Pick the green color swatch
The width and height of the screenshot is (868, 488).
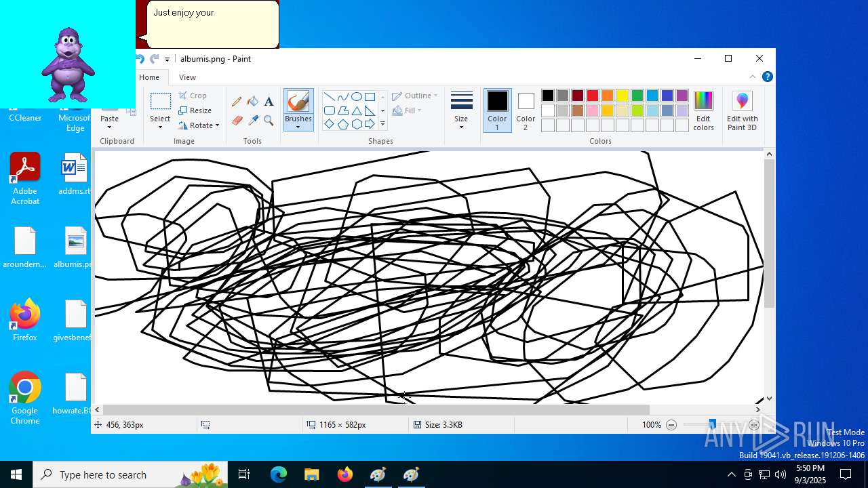637,96
